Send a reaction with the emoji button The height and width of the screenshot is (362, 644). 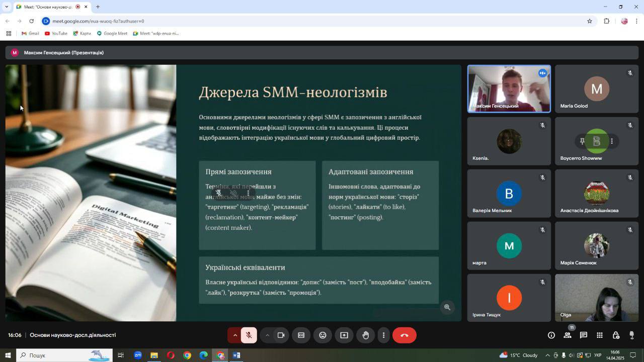(323, 335)
